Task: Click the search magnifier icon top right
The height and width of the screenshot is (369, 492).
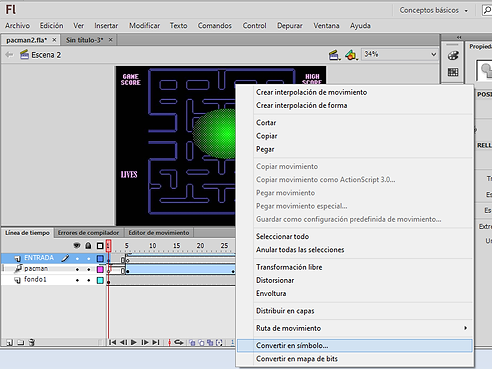Action: click(x=487, y=10)
